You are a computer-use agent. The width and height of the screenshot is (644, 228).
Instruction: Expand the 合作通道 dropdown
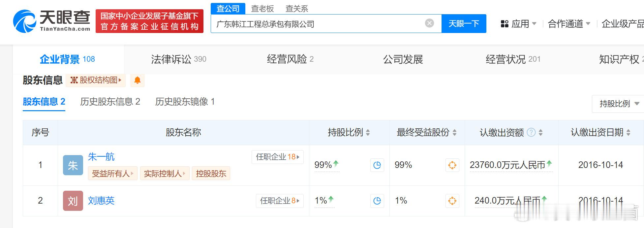click(569, 24)
